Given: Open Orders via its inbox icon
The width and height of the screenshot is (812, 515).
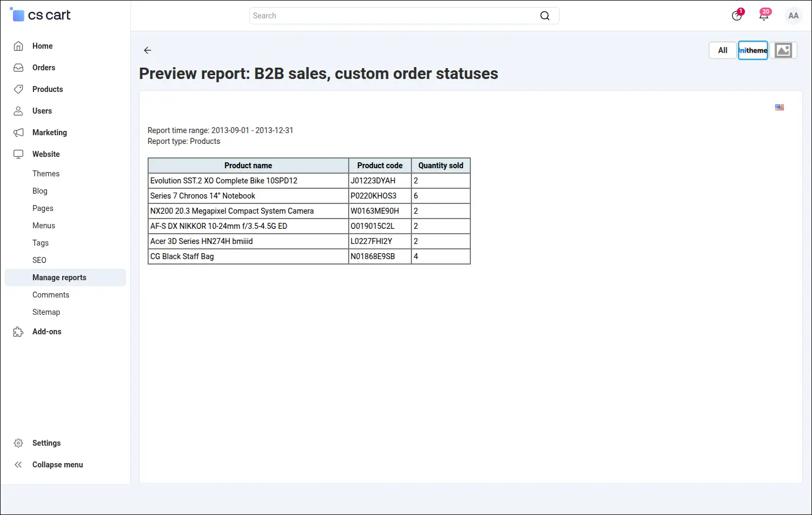Looking at the screenshot, I should (18, 68).
